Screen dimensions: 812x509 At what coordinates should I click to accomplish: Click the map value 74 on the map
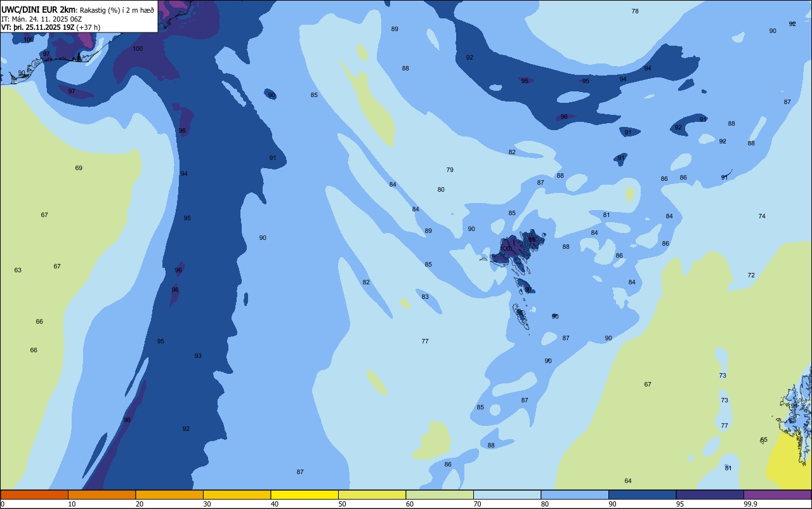tap(762, 216)
